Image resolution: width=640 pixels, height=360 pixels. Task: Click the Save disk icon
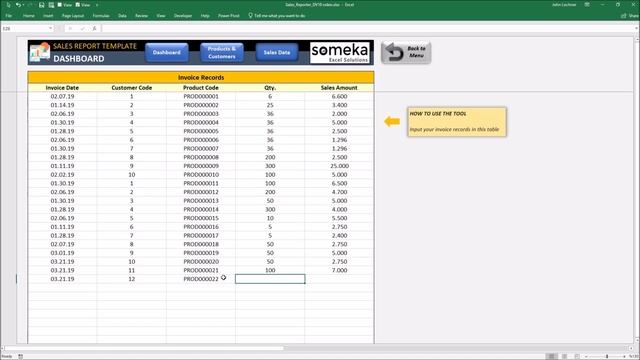click(41, 5)
